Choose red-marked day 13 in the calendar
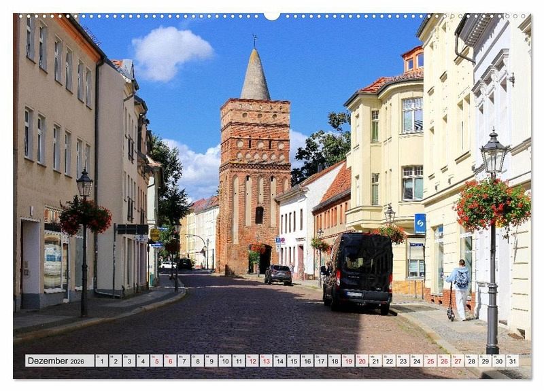Screen dimensions: 544x392 (266, 361)
